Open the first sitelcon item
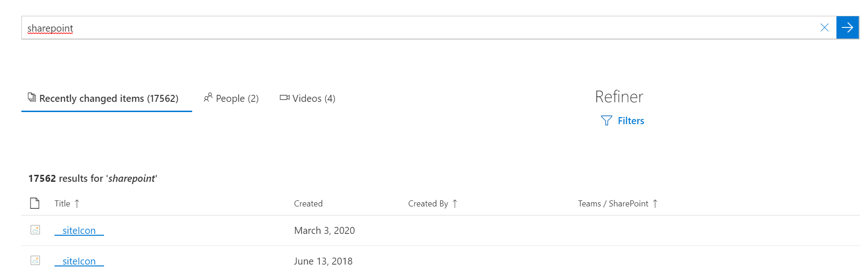Image resolution: width=868 pixels, height=272 pixels. [78, 230]
